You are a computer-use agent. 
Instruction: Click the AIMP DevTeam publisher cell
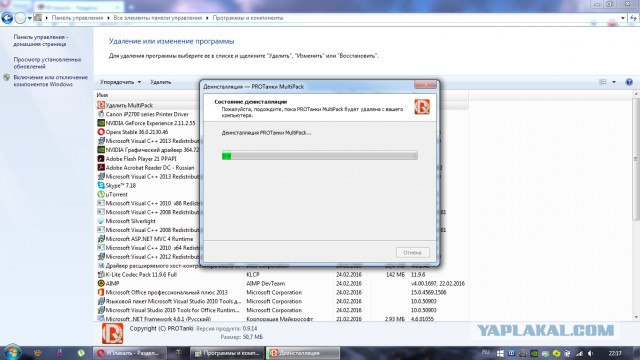(x=266, y=284)
